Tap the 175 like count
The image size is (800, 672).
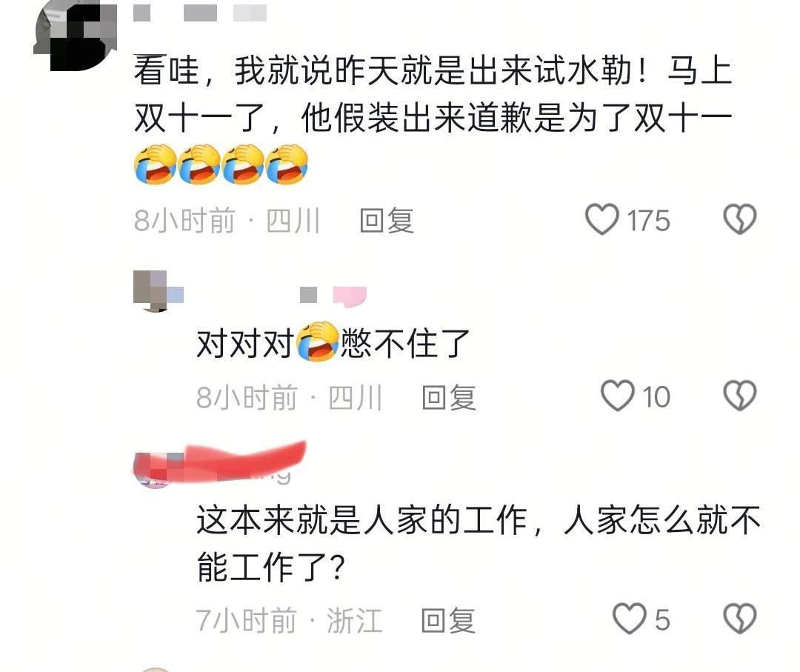(648, 221)
